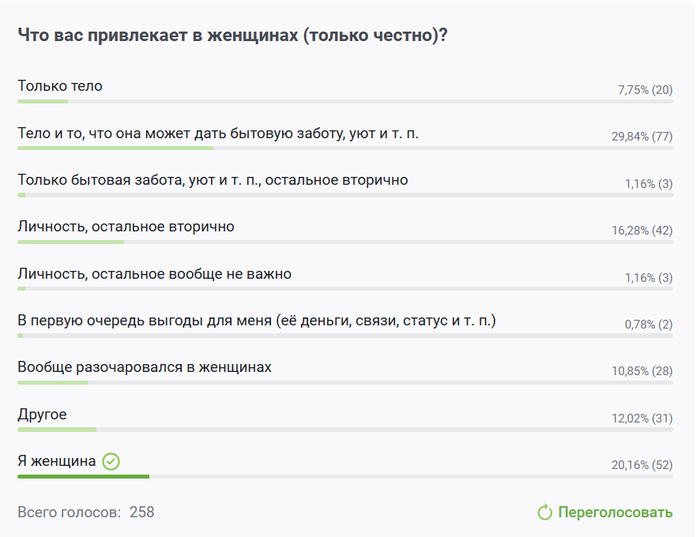Click the "Переголосовать" link text
Viewport: 700px width, 537px height.
(615, 513)
